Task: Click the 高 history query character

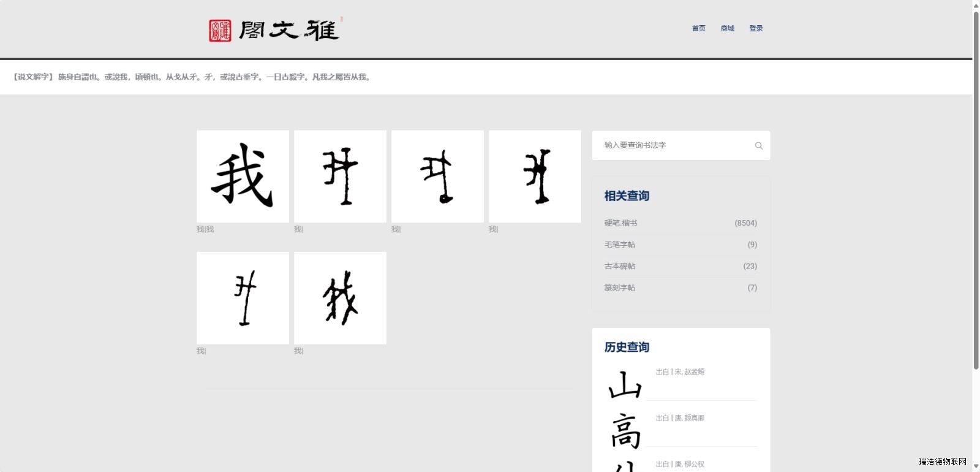Action: click(x=625, y=431)
